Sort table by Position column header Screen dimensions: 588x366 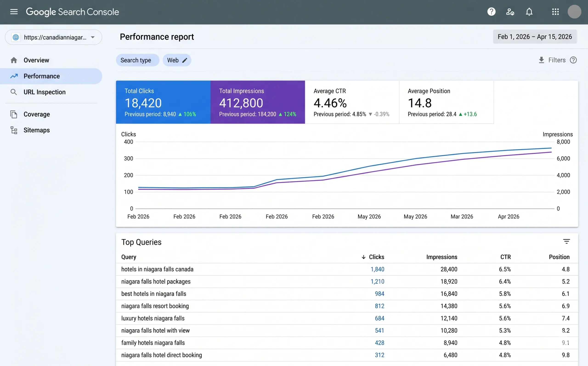559,257
